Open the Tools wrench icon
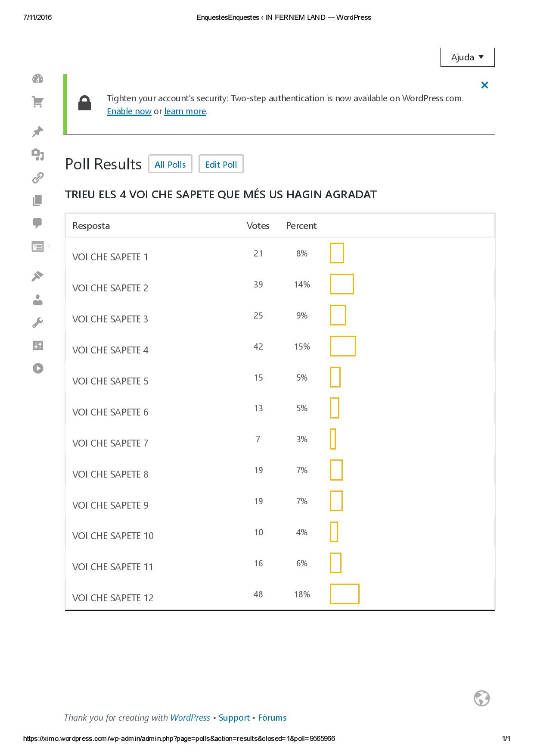 [38, 322]
